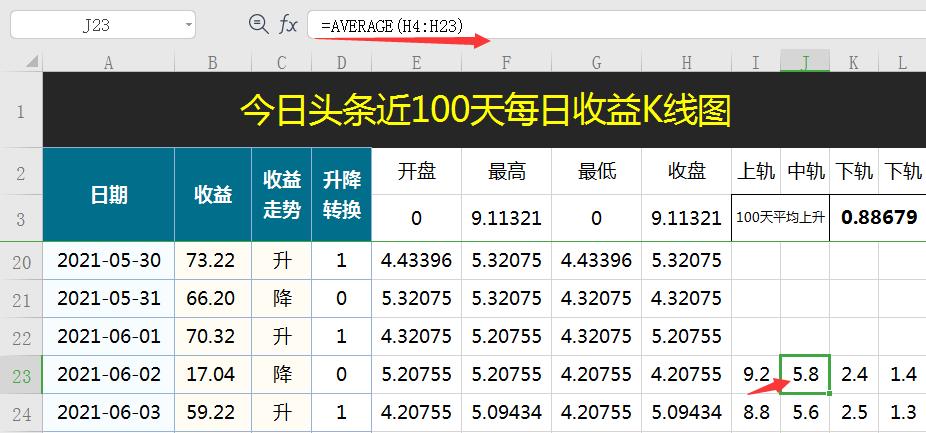Viewport: 926px width, 433px height.
Task: Click the bold 0.88679 value
Action: pos(878,218)
